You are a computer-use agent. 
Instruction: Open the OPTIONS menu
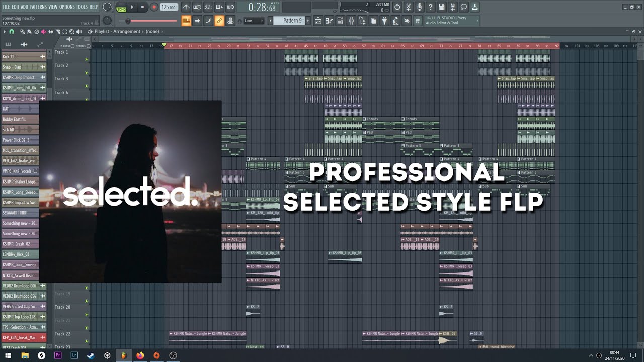[67, 7]
